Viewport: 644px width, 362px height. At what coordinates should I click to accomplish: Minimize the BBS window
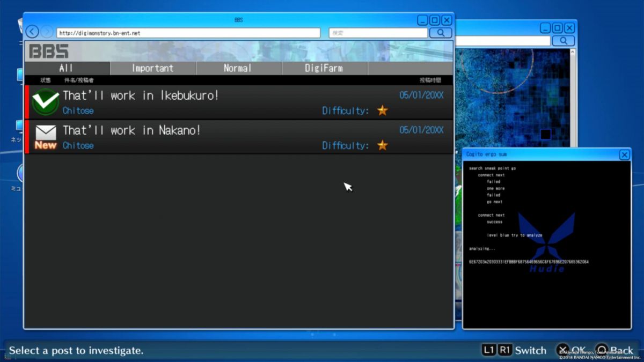[x=423, y=20]
